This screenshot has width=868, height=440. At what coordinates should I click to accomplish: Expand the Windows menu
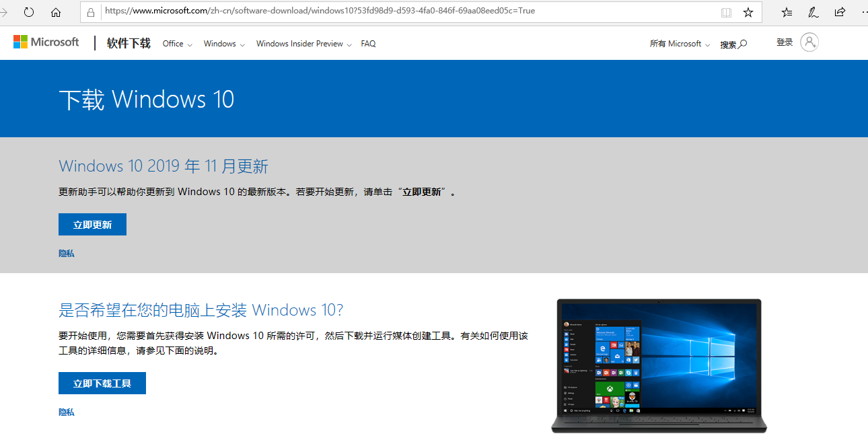pos(224,44)
